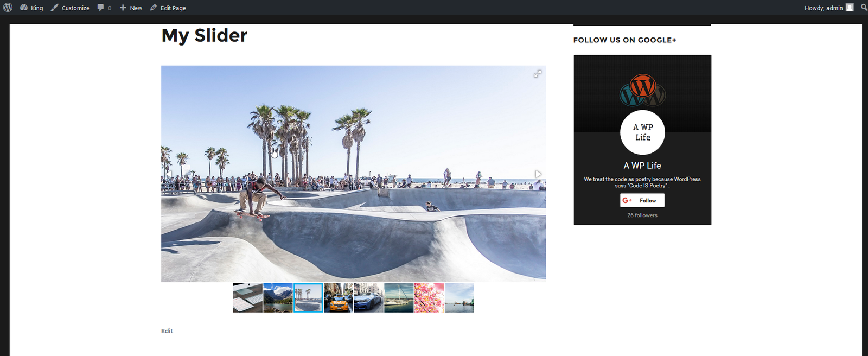
Task: Click the fullscreen icon on the slider
Action: (537, 74)
